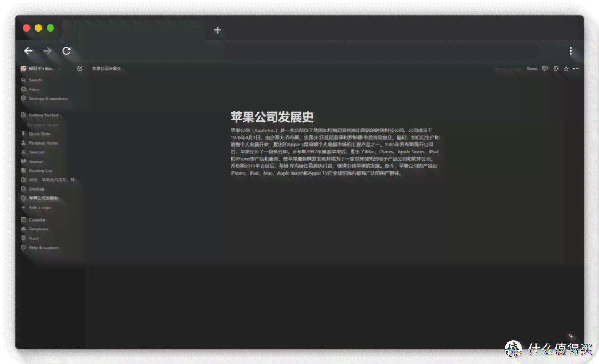
Task: Click the 苹果公司发展史 breadcrumb in top bar
Action: (106, 69)
